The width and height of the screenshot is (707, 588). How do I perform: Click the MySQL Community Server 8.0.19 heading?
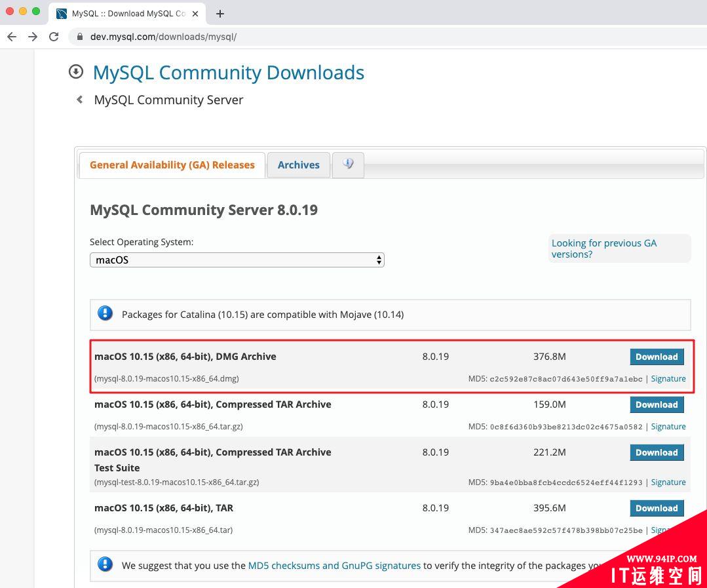[x=204, y=210]
